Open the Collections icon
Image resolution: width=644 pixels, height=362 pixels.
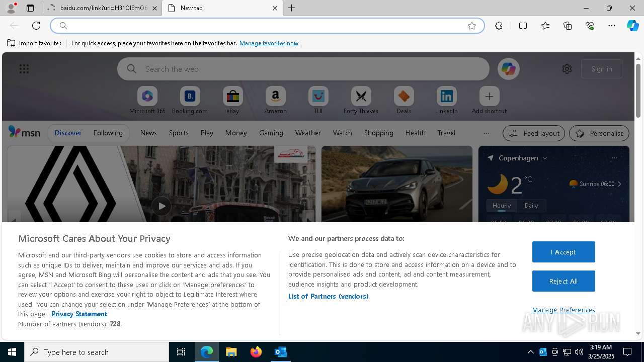(568, 26)
